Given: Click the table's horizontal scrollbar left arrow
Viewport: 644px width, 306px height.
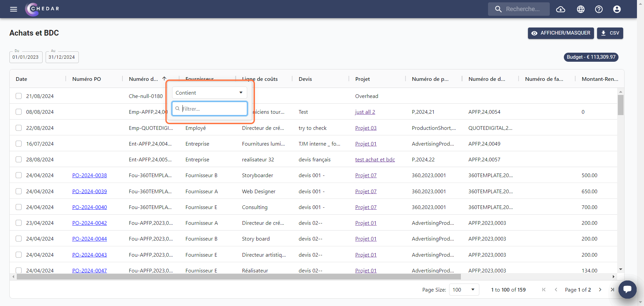Looking at the screenshot, I should point(13,277).
